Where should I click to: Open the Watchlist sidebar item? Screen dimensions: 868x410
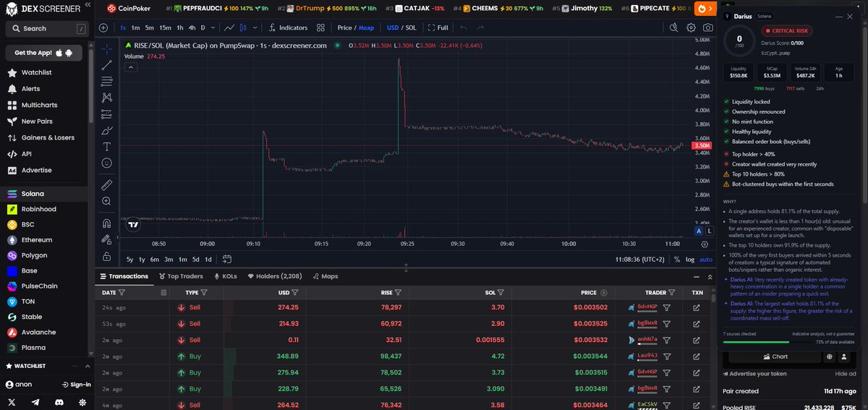pyautogui.click(x=44, y=73)
